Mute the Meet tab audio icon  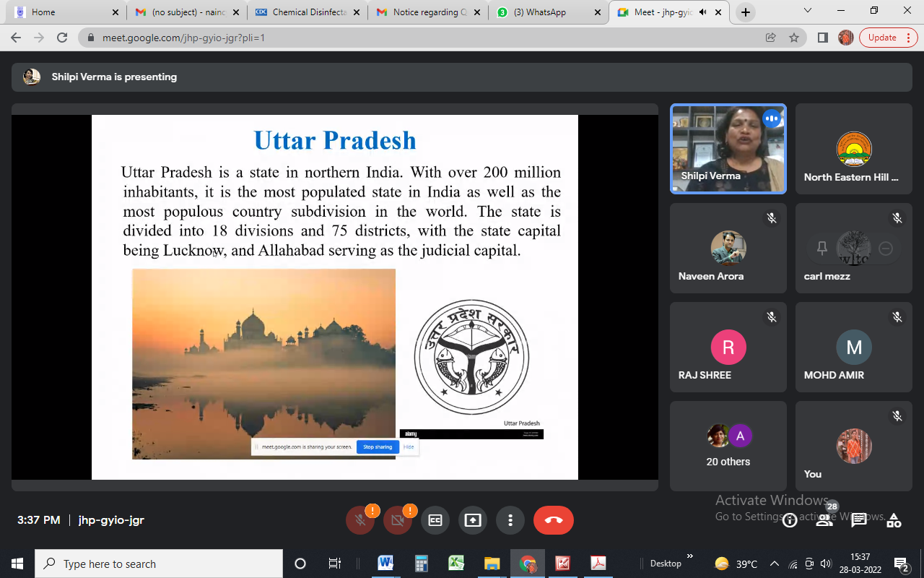pos(703,12)
